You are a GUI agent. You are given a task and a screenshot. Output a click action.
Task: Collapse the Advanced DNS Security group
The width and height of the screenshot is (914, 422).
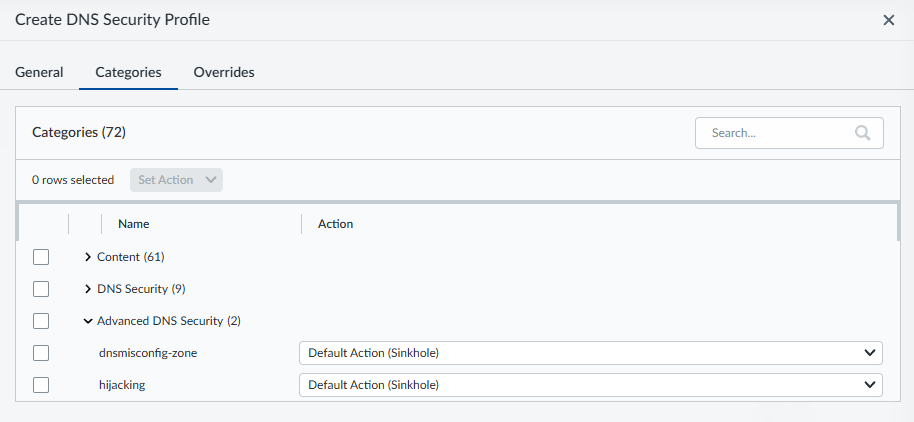88,321
